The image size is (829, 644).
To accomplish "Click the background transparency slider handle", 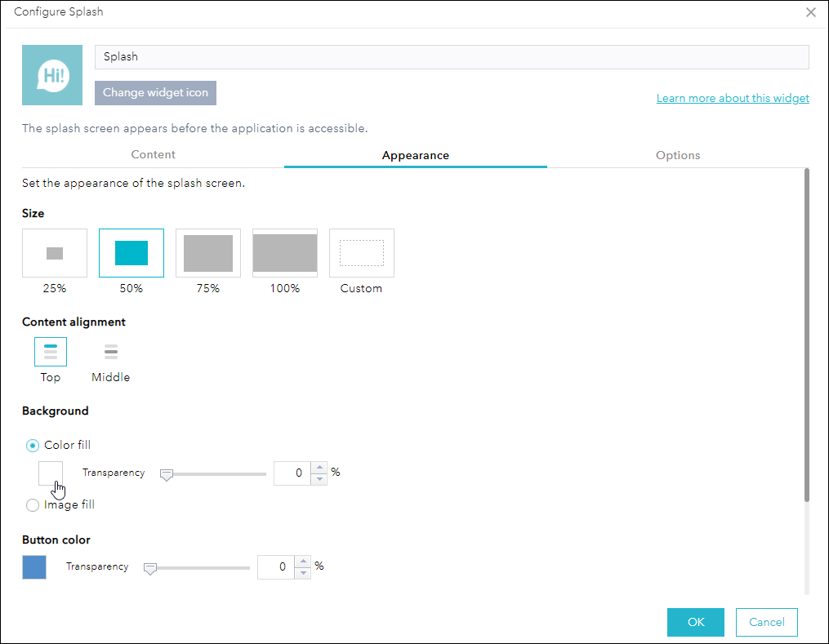I will [x=167, y=475].
